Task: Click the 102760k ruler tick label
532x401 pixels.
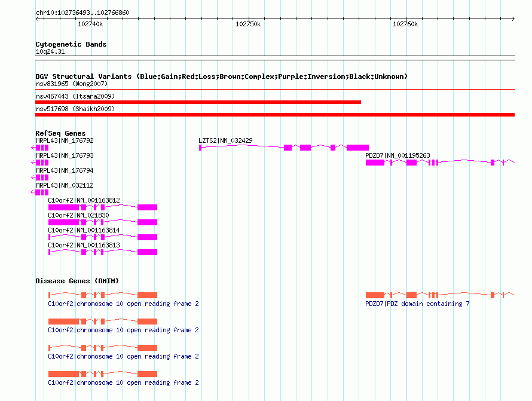Action: tap(405, 24)
